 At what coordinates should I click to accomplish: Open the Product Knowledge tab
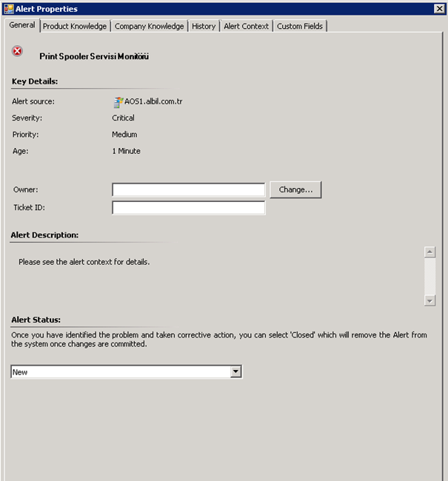tap(75, 27)
